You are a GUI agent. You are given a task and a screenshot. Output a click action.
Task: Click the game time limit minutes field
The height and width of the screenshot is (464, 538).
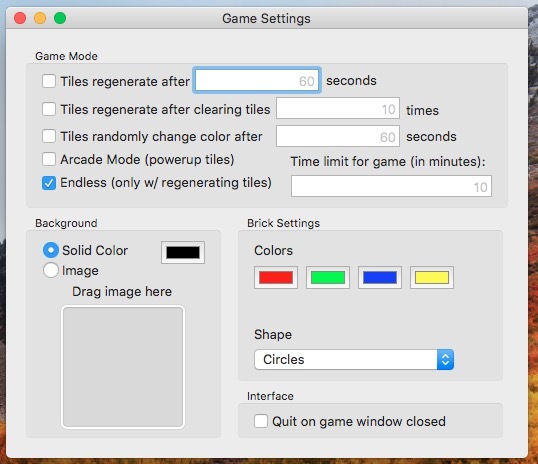(x=391, y=186)
